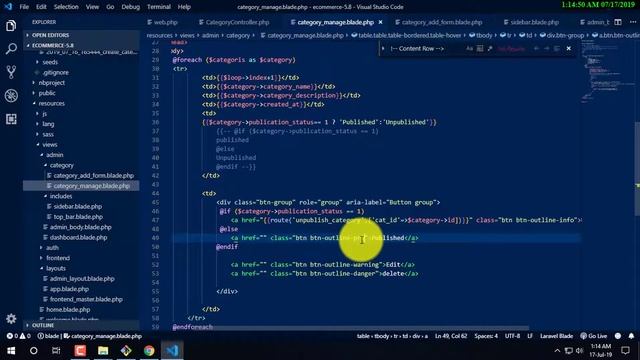Open the Manage gear at the bottom of the activity bar

coord(11,318)
